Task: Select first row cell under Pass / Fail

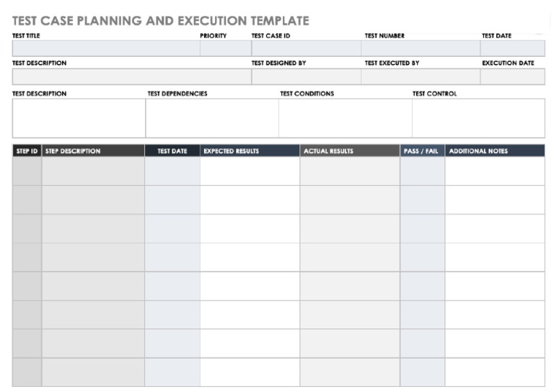Action: (423, 171)
